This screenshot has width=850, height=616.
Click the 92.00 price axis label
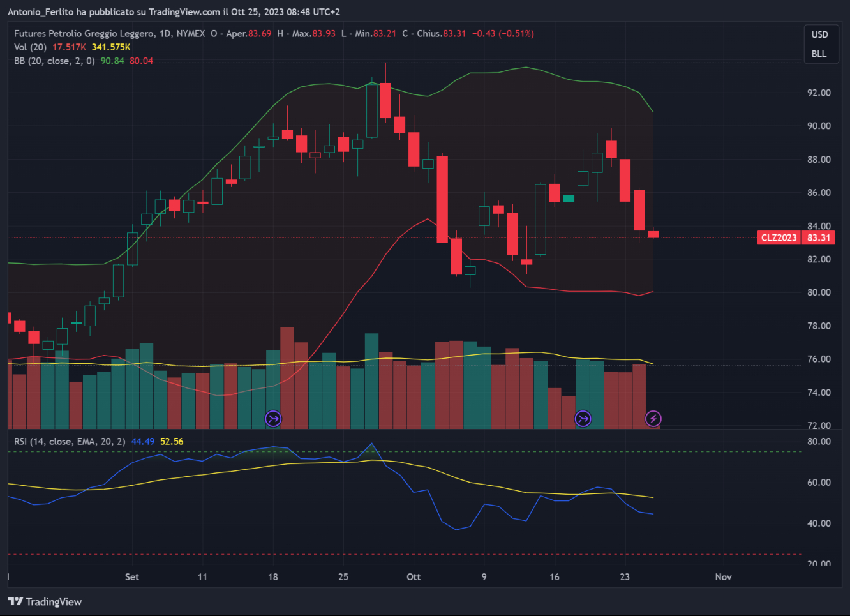click(x=819, y=93)
